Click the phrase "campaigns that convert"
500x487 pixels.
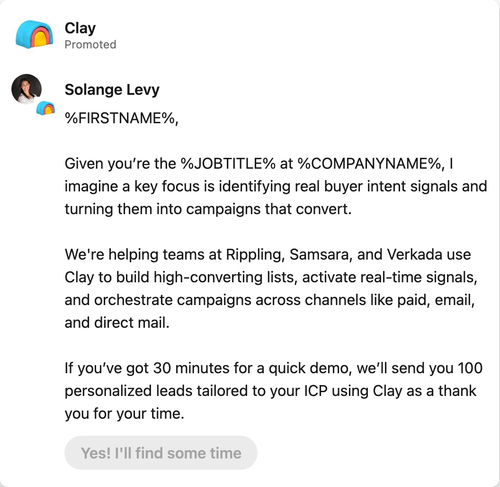pos(269,209)
